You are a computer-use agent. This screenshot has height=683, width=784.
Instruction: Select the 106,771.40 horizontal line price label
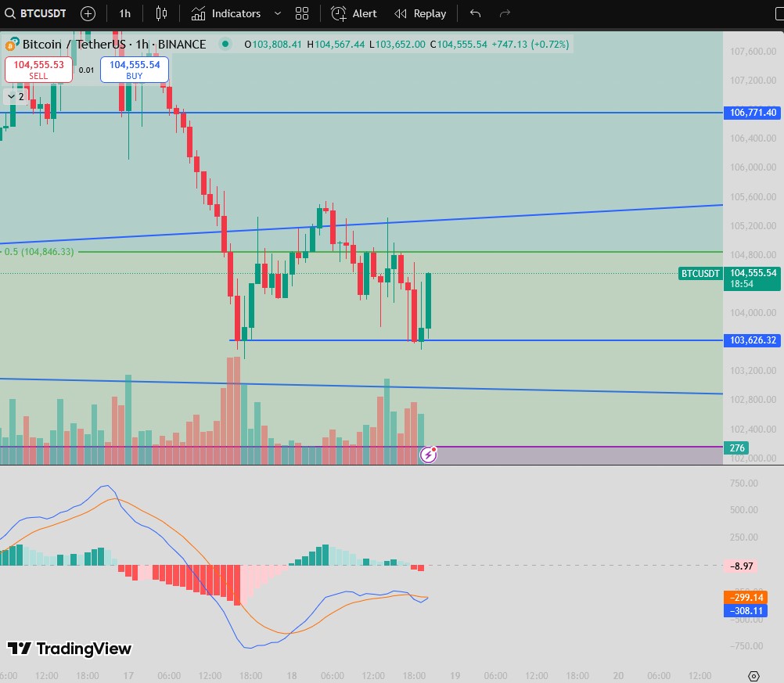752,113
